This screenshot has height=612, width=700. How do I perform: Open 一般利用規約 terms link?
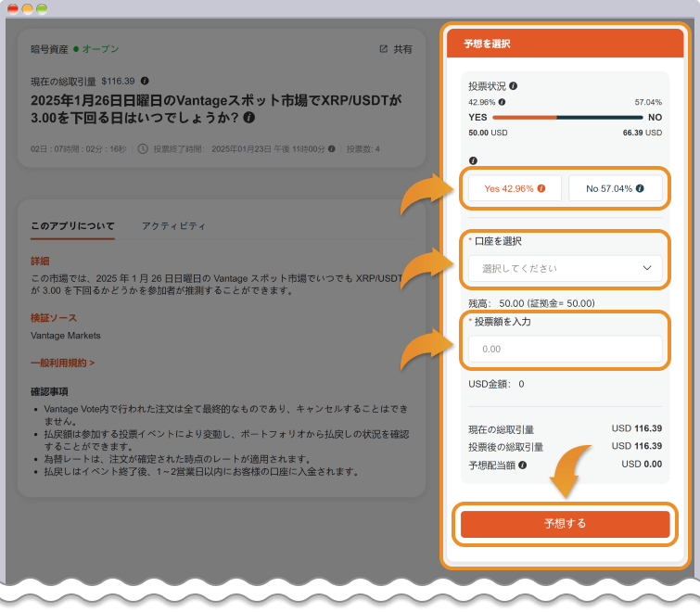(x=62, y=363)
